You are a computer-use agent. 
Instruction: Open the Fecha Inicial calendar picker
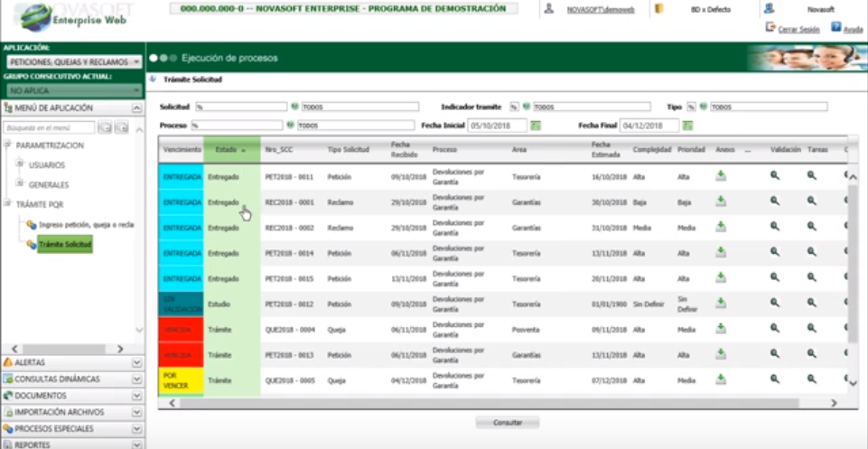pos(536,126)
